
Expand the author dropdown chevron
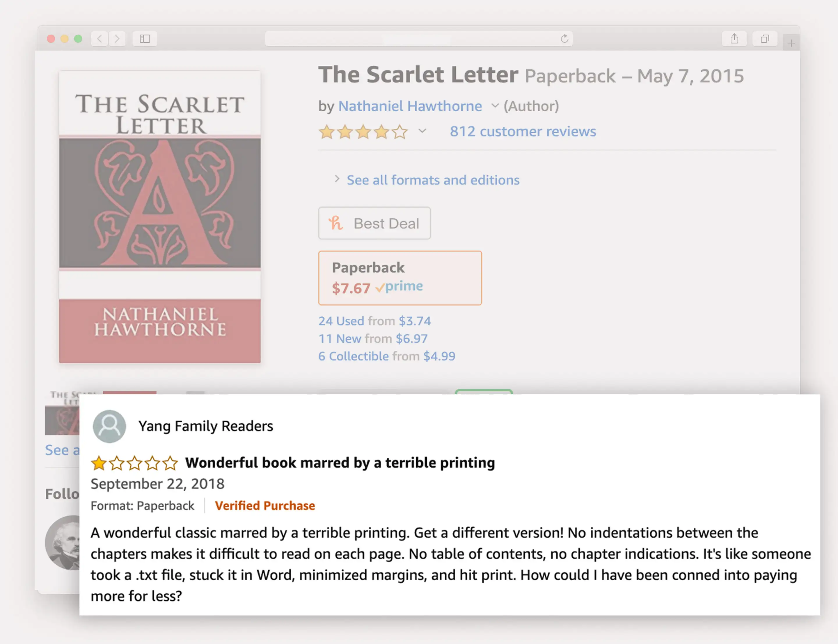(x=495, y=106)
